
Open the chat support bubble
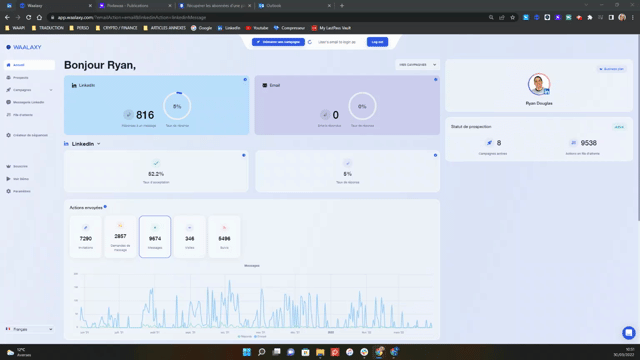[629, 333]
